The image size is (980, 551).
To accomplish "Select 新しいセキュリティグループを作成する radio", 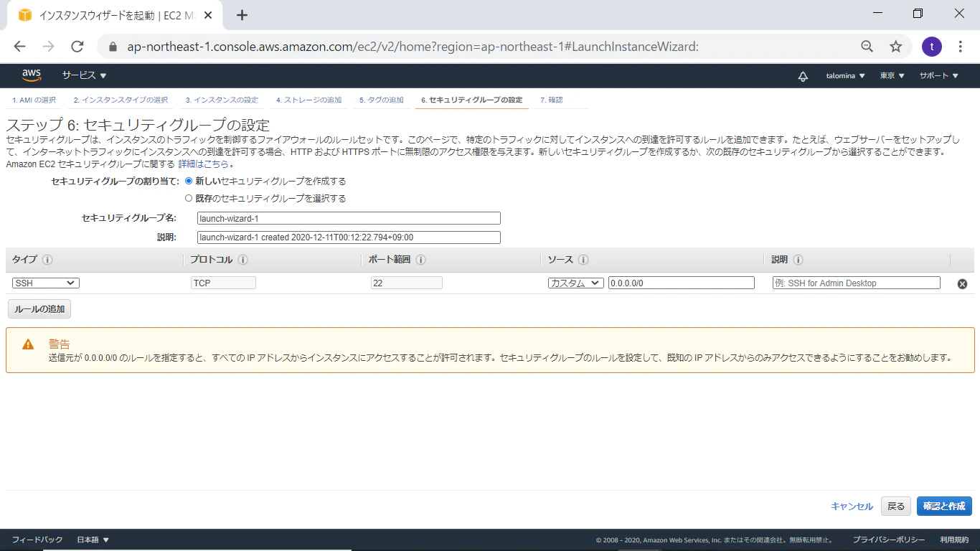I will pyautogui.click(x=189, y=181).
